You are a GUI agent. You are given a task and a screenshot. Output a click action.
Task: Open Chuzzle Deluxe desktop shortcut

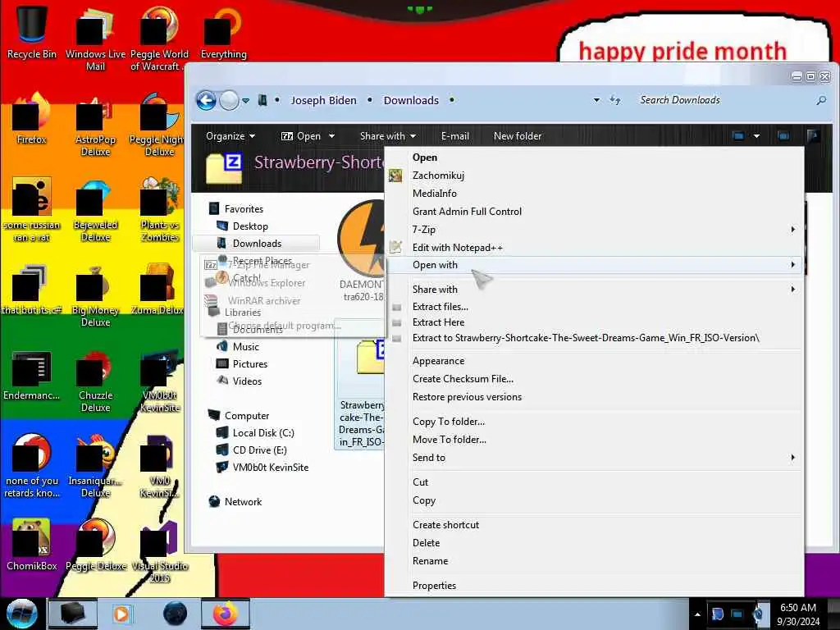point(95,381)
